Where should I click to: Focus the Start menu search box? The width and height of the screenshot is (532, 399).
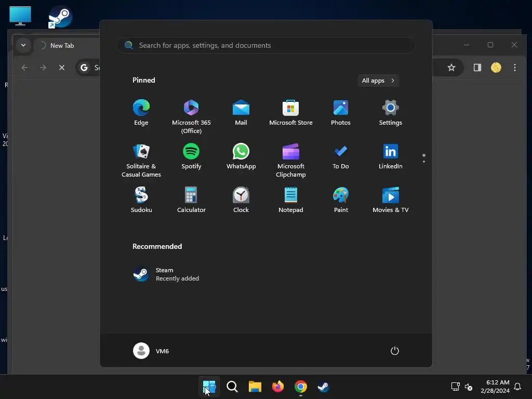265,45
